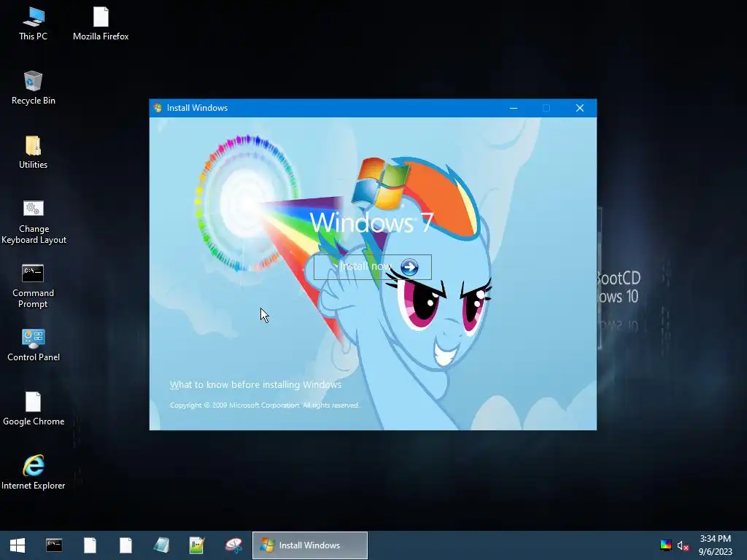
Task: Open What to know before installing Windows
Action: point(256,384)
